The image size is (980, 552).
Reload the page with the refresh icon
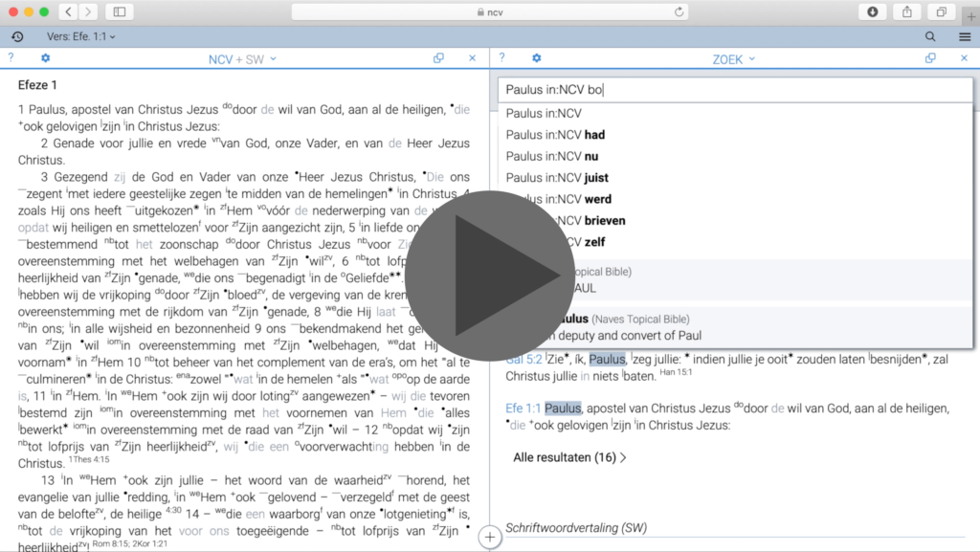coord(679,11)
